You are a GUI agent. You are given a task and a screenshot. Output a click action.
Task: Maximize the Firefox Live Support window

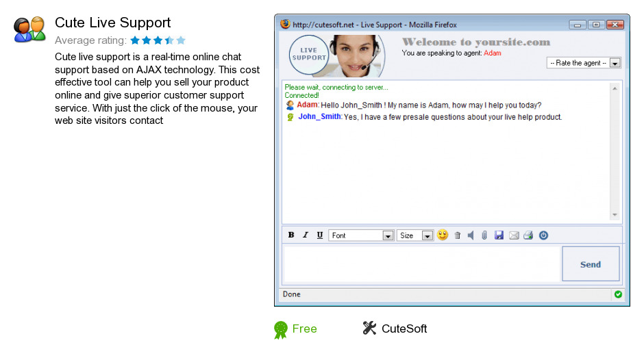click(x=596, y=25)
